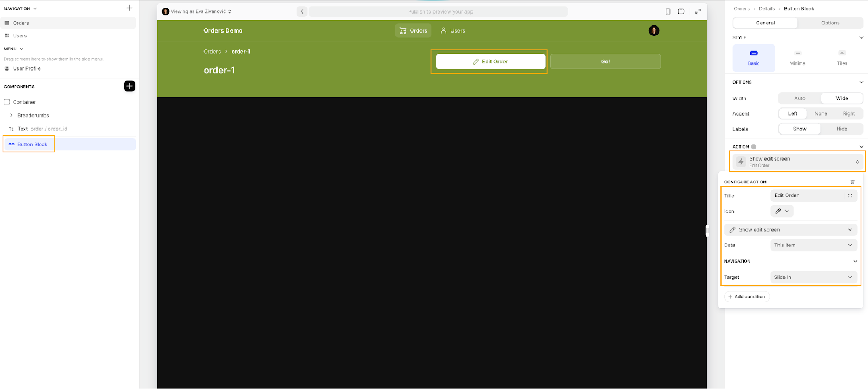The image size is (868, 389).
Task: Set Accent to None
Action: point(821,113)
